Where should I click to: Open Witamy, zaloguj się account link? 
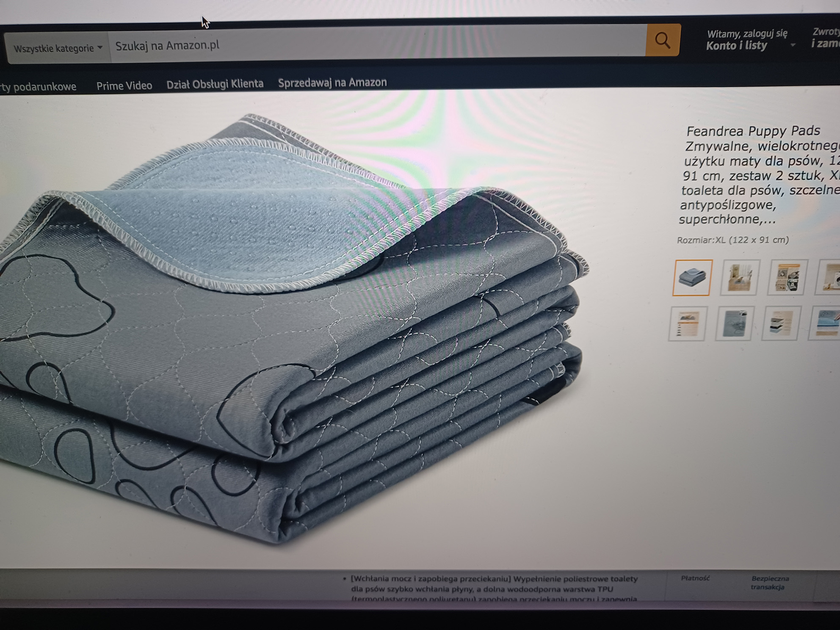747,34
